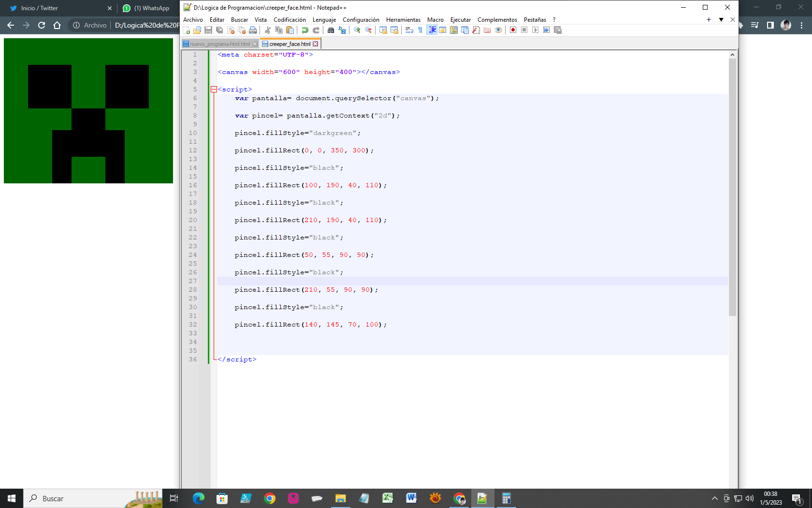Create a new file in Notepad++ toolbar
The width and height of the screenshot is (812, 508).
point(187,30)
